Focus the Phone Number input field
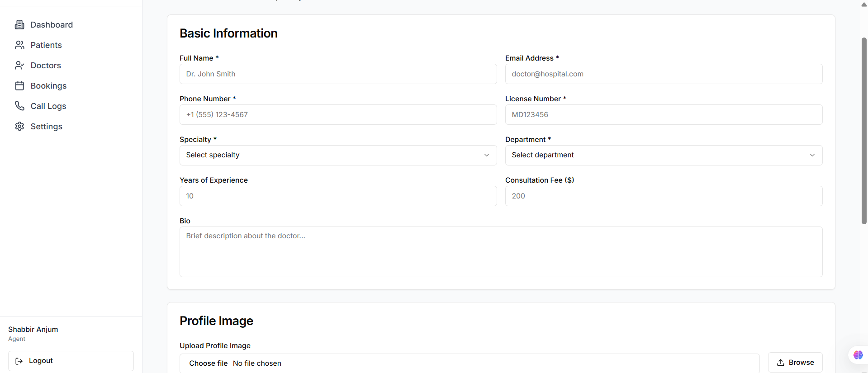868x373 pixels. 338,114
